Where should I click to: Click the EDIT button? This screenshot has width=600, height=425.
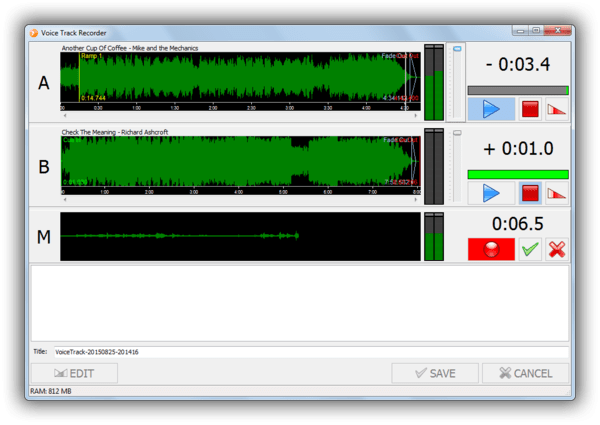click(x=74, y=373)
